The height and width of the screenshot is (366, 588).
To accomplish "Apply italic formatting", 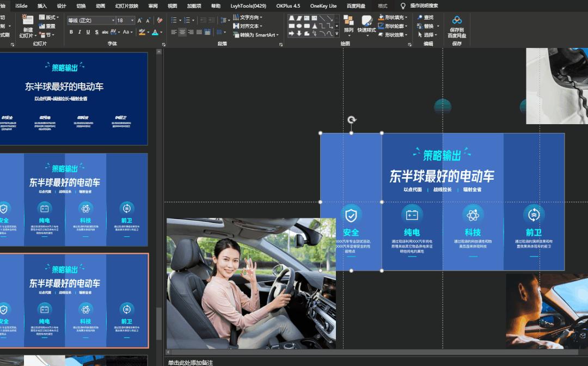I will point(78,32).
